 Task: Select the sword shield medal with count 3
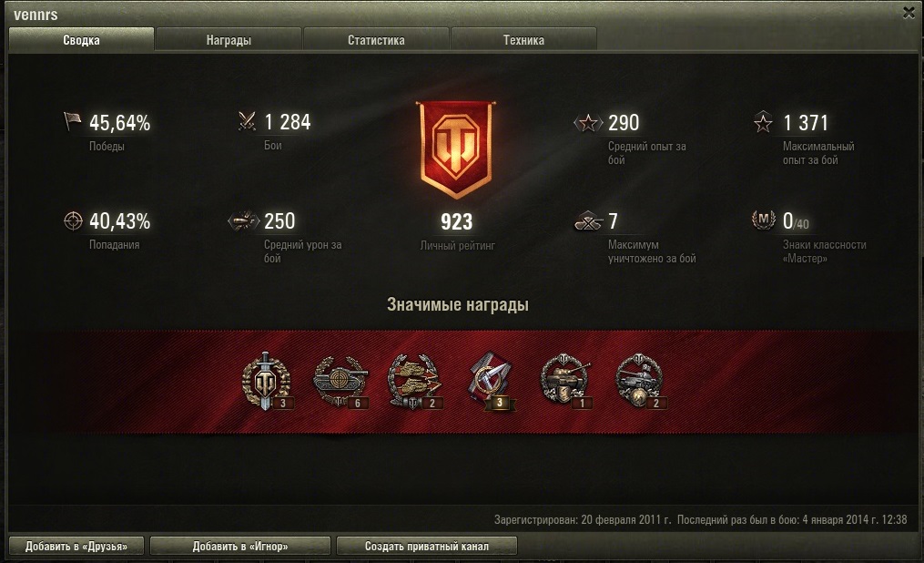[x=266, y=381]
